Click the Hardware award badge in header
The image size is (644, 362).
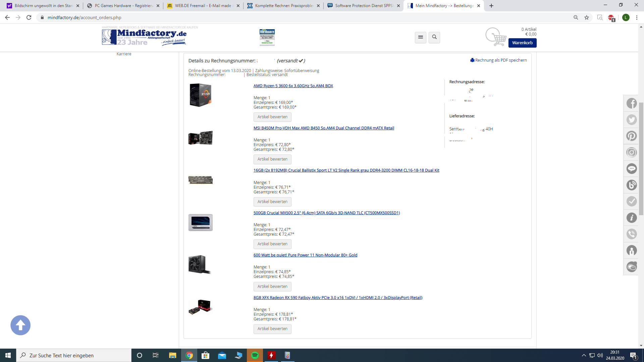click(267, 37)
